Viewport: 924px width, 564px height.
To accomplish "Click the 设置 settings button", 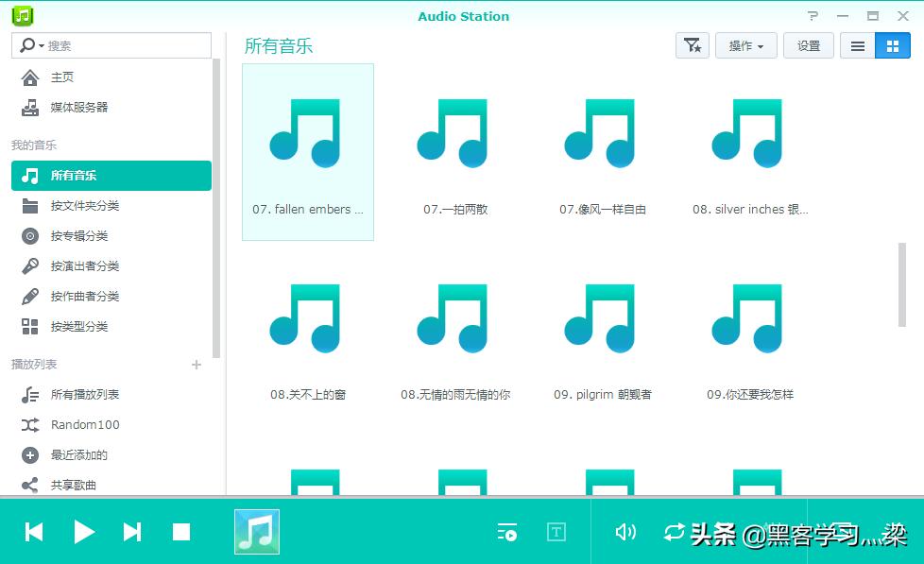I will (x=808, y=44).
